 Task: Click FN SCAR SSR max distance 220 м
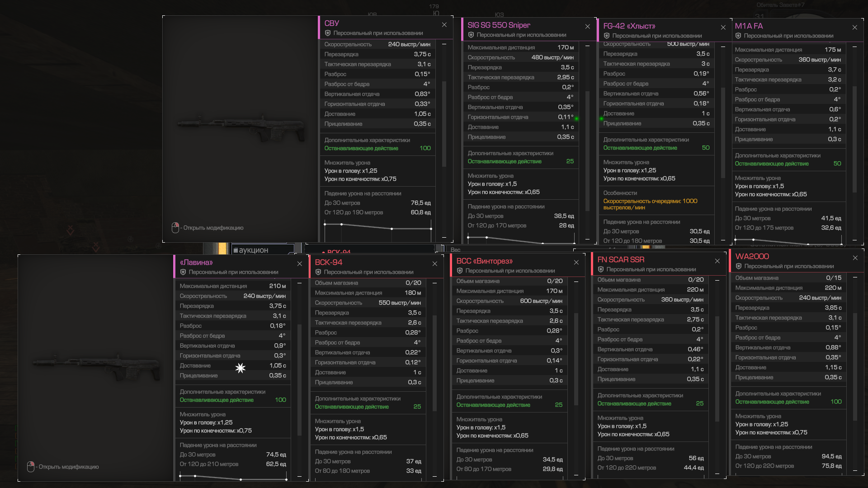[651, 290]
